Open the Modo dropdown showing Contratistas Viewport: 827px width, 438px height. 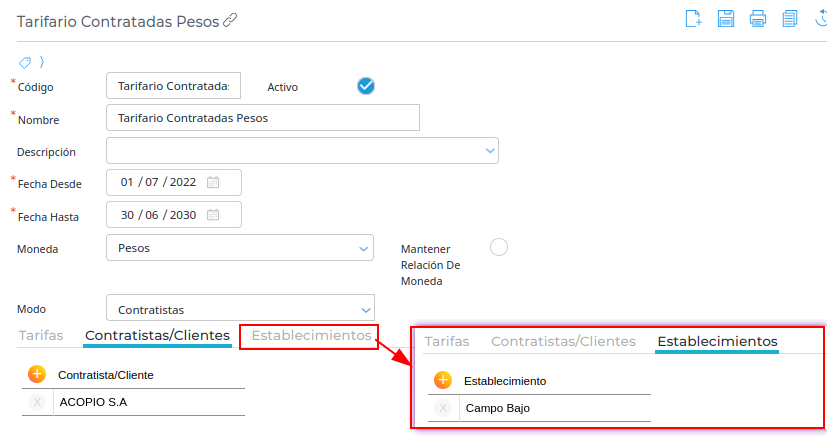coord(241,308)
